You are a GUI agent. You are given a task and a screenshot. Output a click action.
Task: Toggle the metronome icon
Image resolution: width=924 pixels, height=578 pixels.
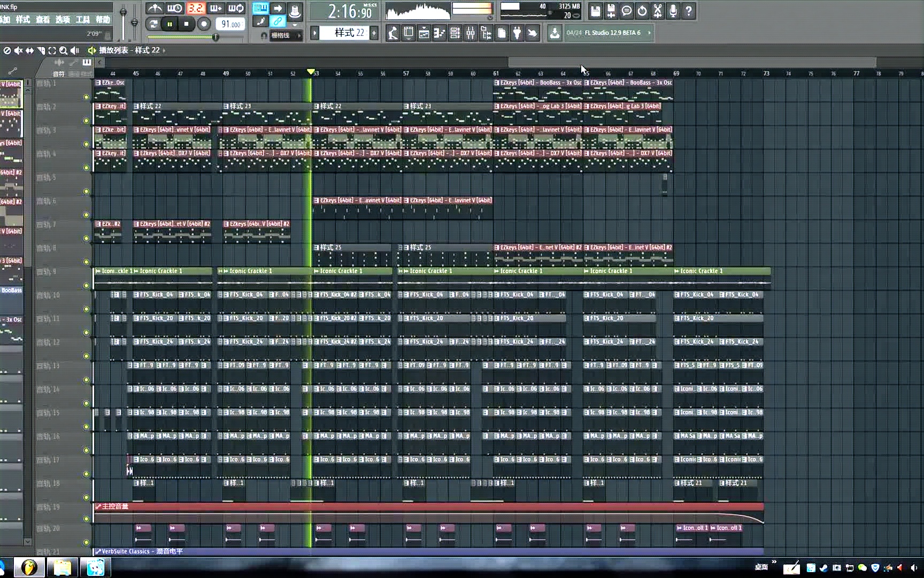click(155, 9)
